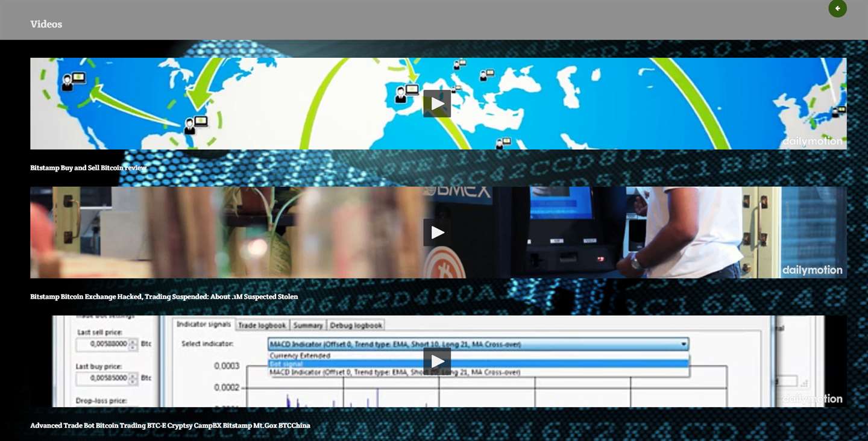The image size is (868, 441).
Task: Click the dailymotion logo on the ATM video
Action: coord(812,271)
